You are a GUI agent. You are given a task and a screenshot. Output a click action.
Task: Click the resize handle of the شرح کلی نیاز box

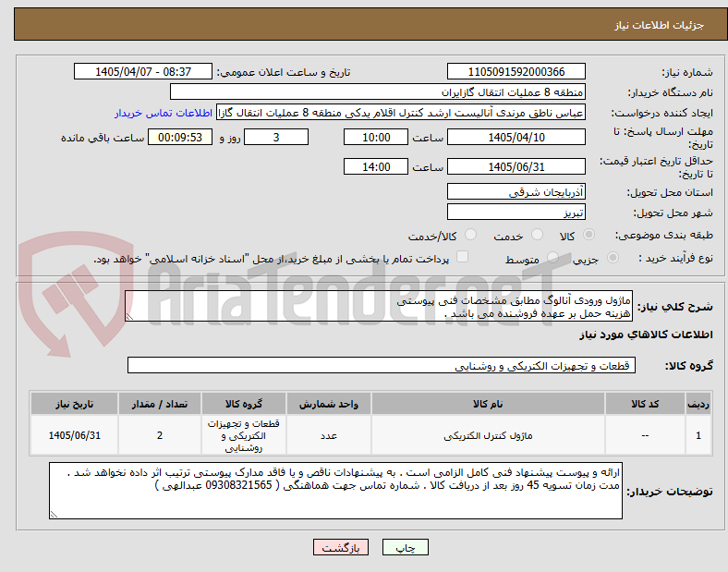coord(129,317)
